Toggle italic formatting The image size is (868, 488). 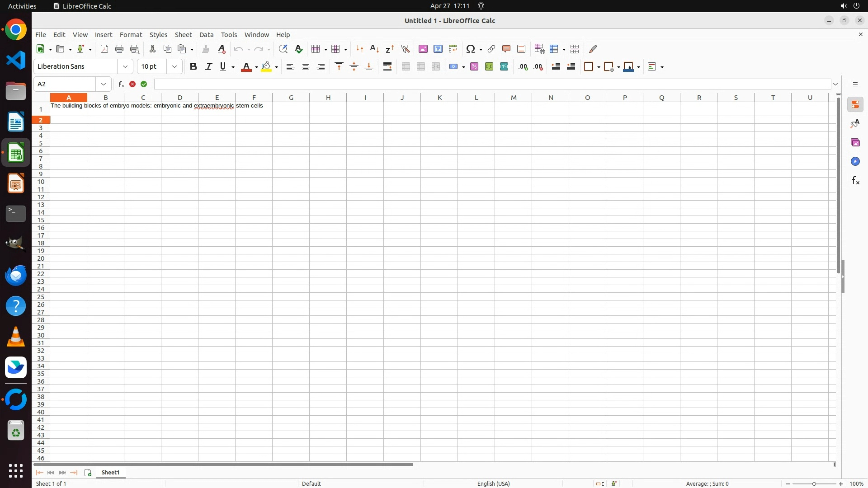coord(208,67)
